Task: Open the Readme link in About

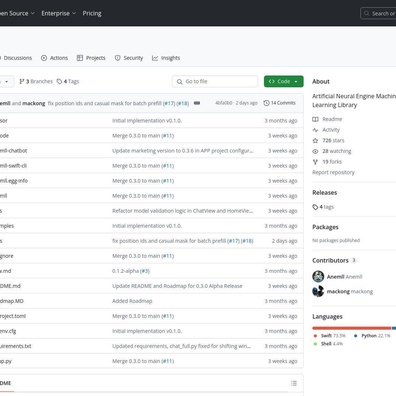Action: [x=332, y=119]
